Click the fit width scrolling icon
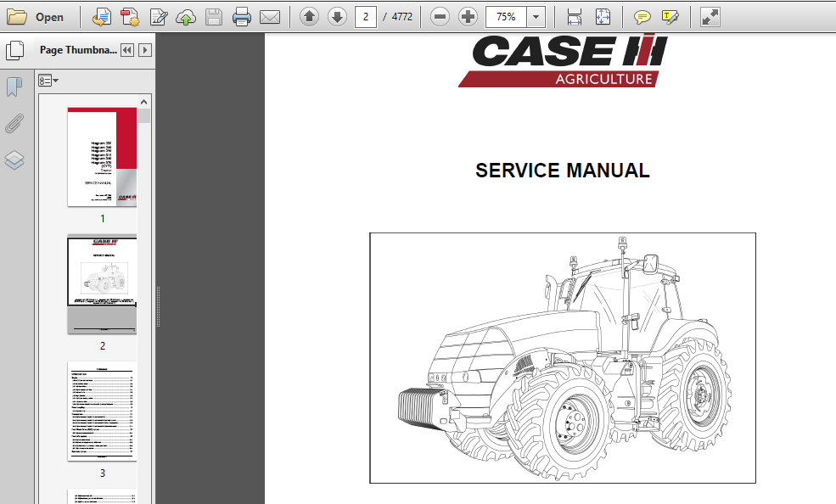This screenshot has height=504, width=836. pyautogui.click(x=575, y=17)
